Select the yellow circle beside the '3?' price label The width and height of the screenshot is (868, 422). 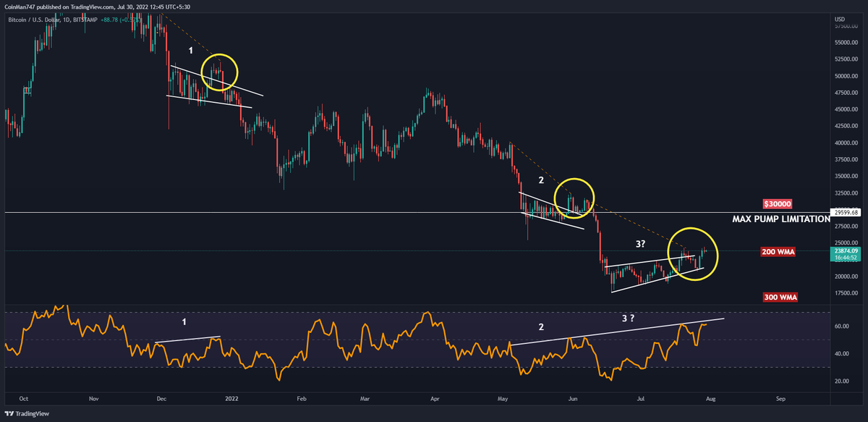tap(693, 254)
